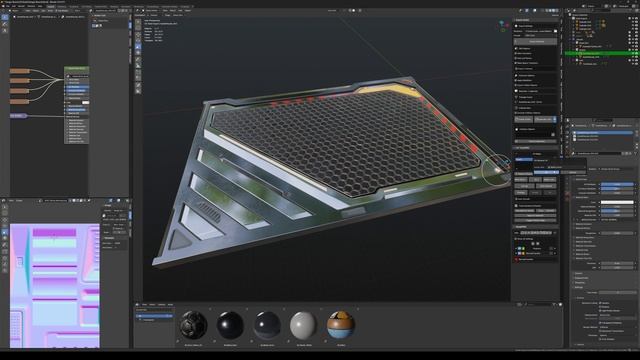Open the 3D viewport editor type selector

click(x=138, y=11)
